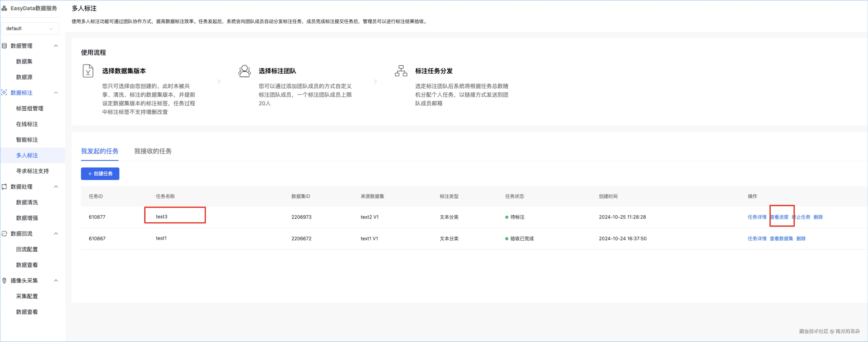Collapse the 数据处理 menu section
The image size is (868, 342).
(56, 187)
